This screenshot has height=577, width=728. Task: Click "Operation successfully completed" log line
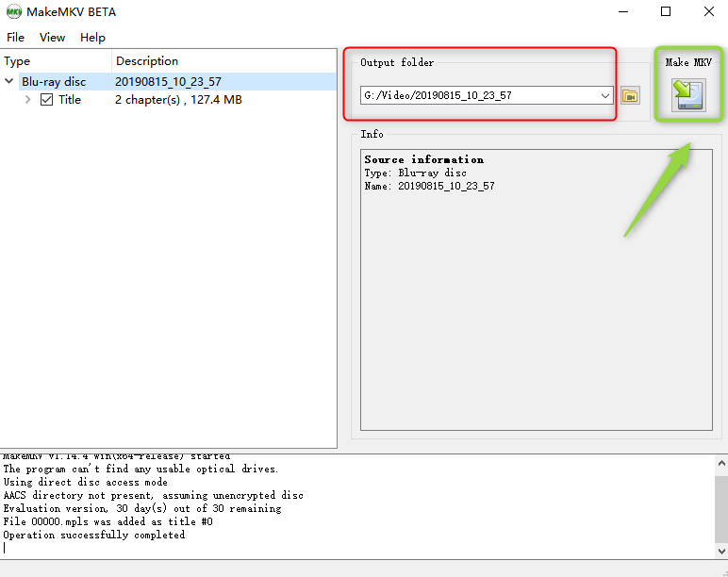coord(93,535)
